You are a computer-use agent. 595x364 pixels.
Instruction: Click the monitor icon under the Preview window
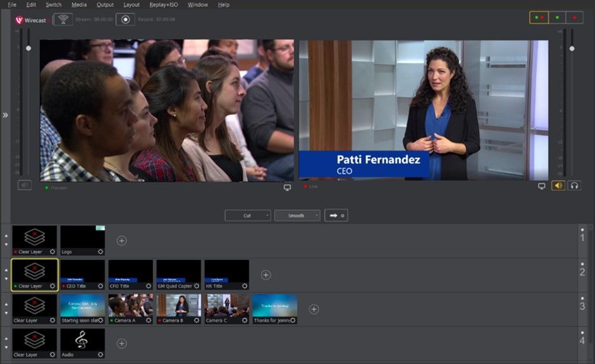point(287,186)
